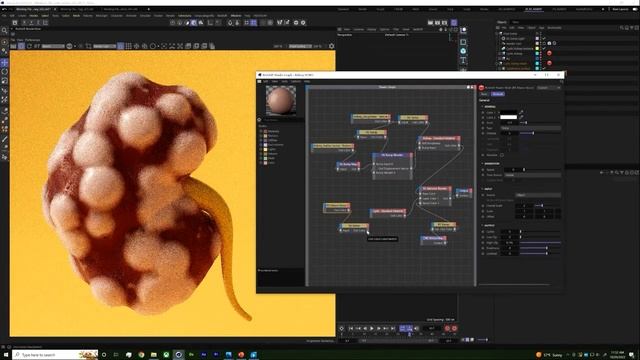Open Select menu in main menu bar
640x360 pixels.
pos(44,16)
